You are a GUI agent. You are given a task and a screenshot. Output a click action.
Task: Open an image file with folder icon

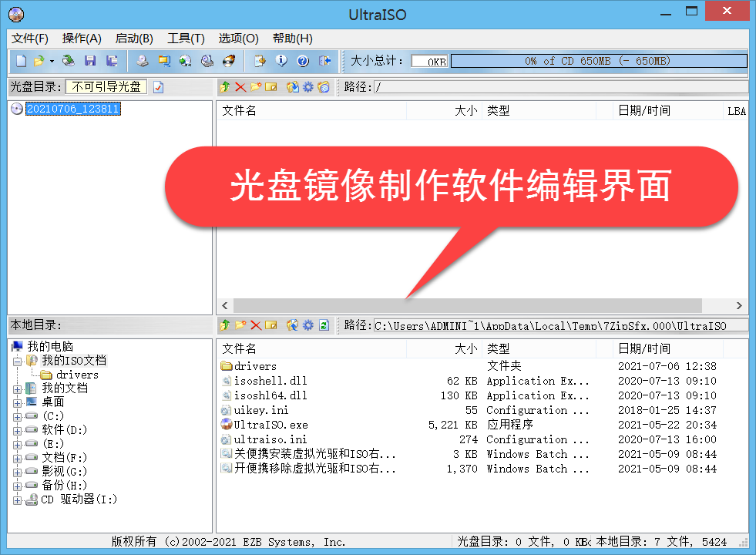39,61
